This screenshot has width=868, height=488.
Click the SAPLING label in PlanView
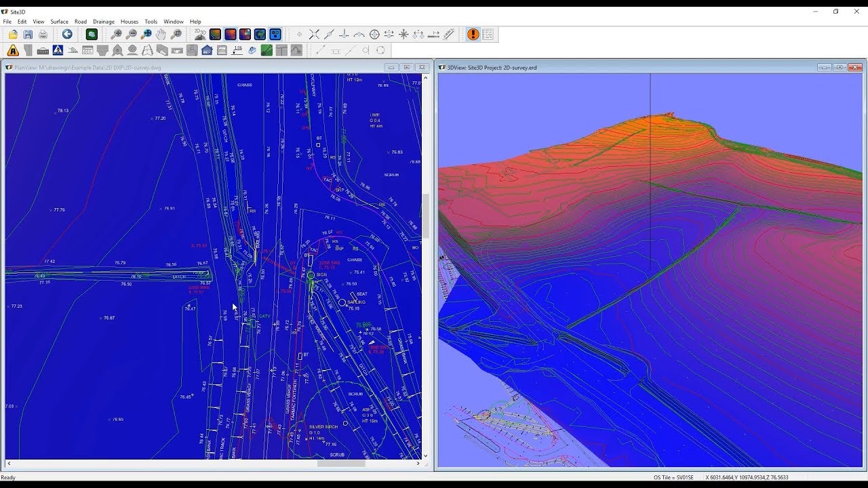tap(356, 302)
